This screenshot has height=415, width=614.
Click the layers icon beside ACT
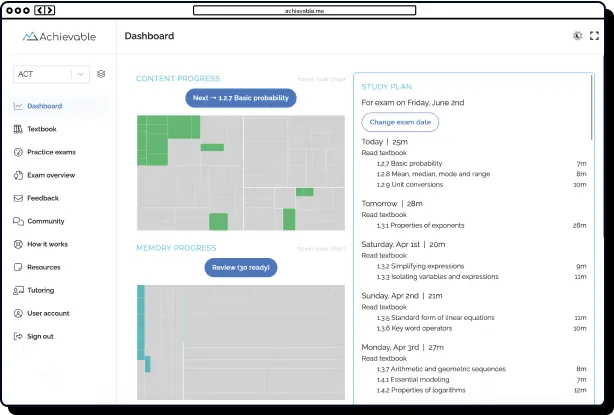[101, 74]
